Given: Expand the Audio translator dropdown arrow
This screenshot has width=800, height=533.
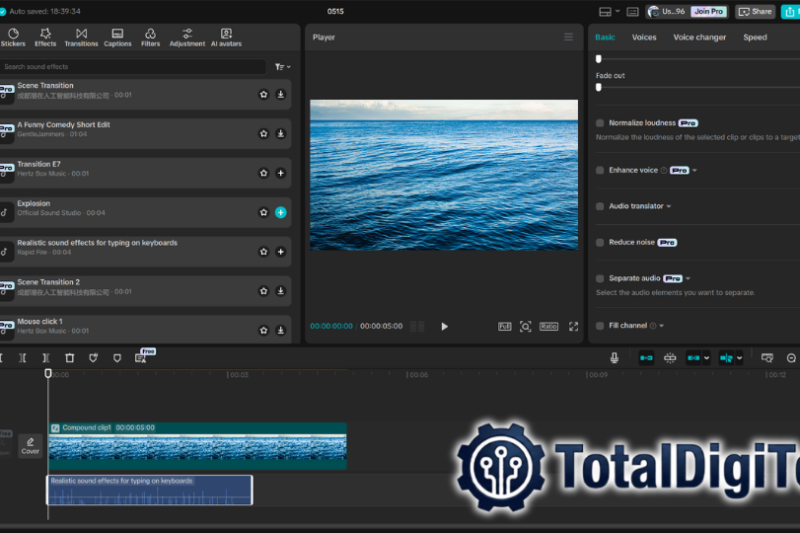Looking at the screenshot, I should click(x=669, y=207).
